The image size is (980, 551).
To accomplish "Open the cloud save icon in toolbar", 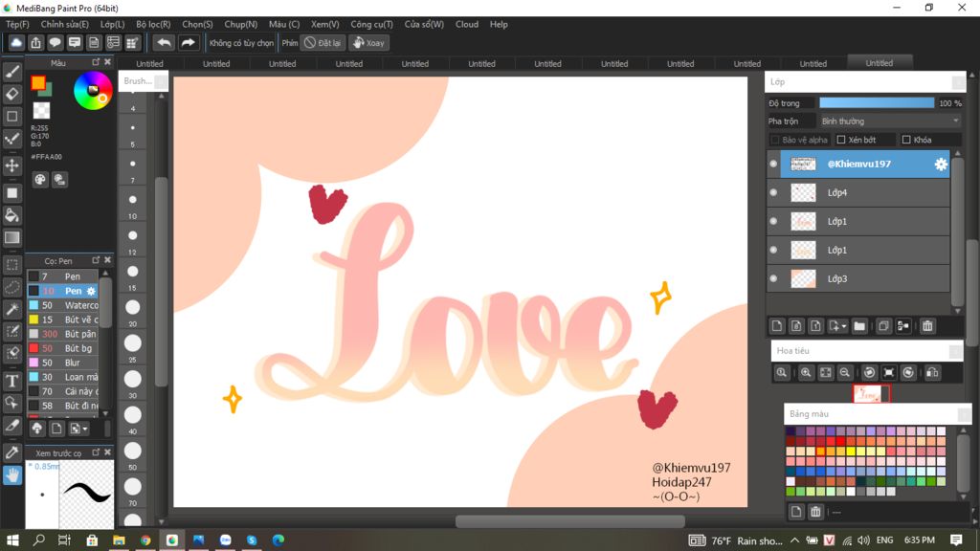I will [16, 42].
